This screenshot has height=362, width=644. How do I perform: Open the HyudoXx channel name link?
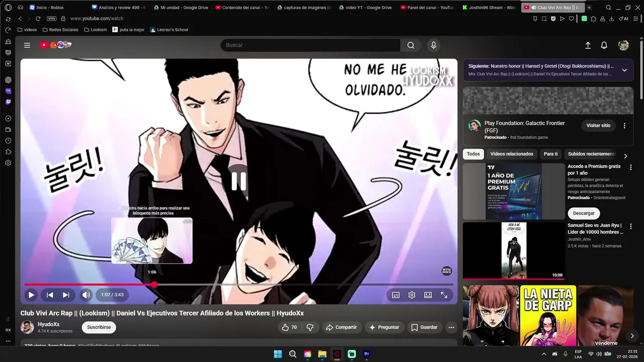(49, 324)
